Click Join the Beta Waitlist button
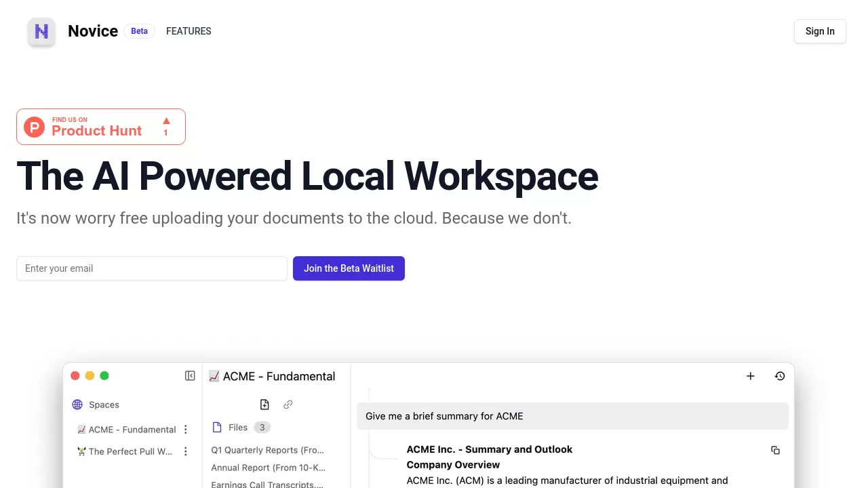 pos(349,268)
